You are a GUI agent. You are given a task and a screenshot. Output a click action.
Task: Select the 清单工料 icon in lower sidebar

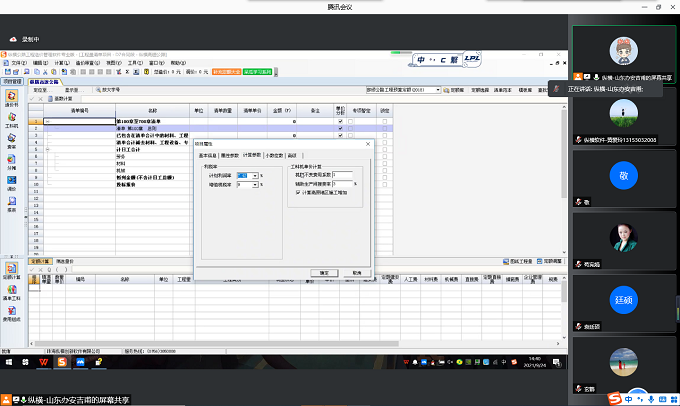point(11,290)
